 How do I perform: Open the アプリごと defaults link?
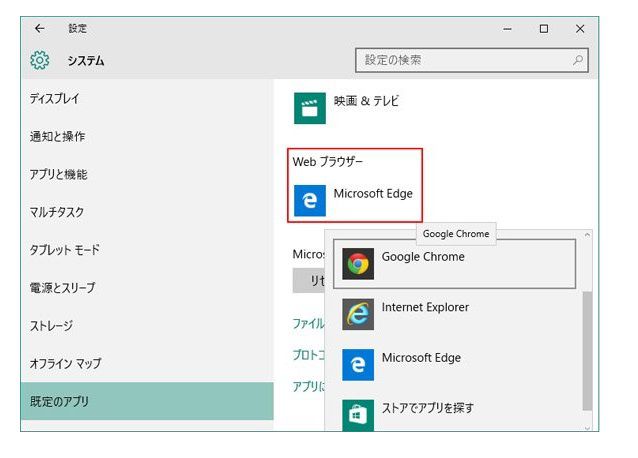(x=309, y=386)
